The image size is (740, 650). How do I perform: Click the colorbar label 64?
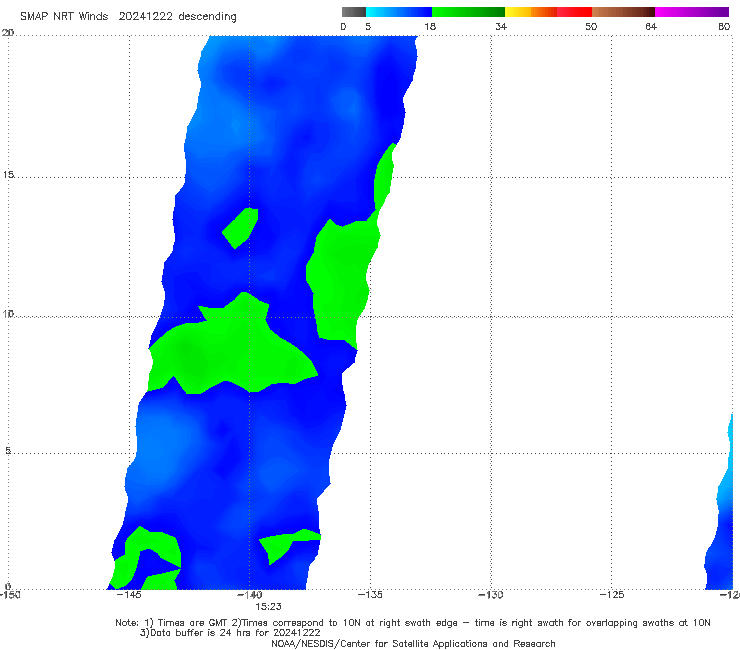[651, 26]
